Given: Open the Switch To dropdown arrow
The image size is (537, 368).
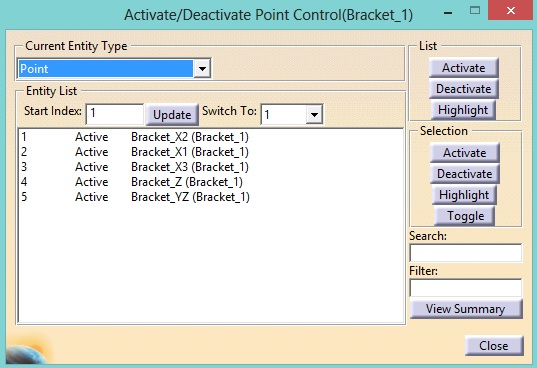Looking at the screenshot, I should coord(314,114).
